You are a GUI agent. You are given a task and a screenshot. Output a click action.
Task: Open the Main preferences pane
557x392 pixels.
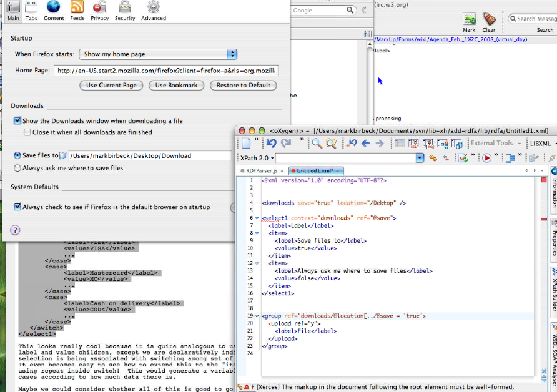click(x=13, y=11)
